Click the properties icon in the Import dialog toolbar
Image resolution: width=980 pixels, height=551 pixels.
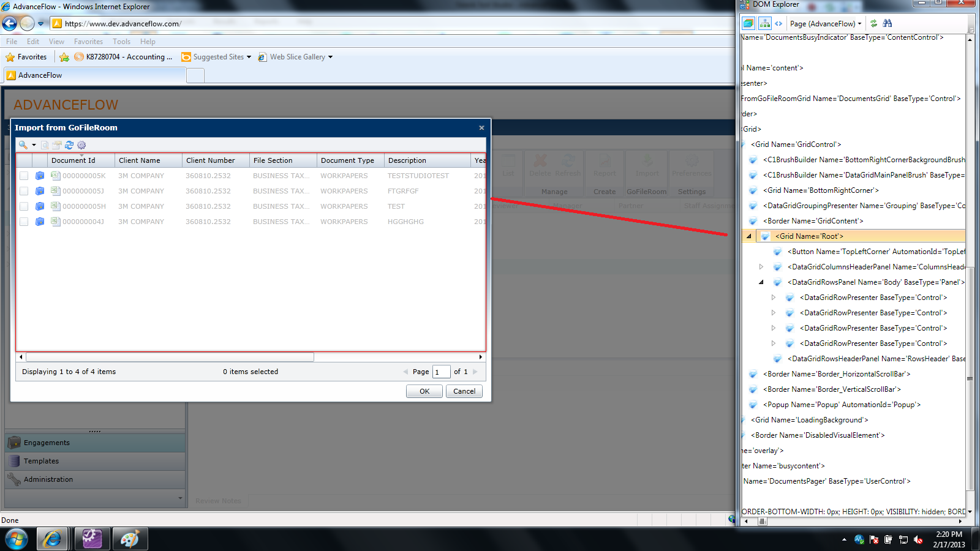57,145
